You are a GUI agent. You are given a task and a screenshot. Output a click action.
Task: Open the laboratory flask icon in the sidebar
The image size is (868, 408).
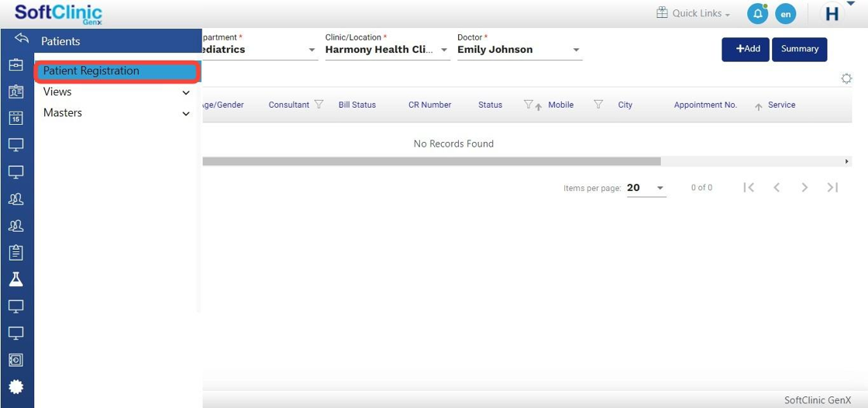16,279
